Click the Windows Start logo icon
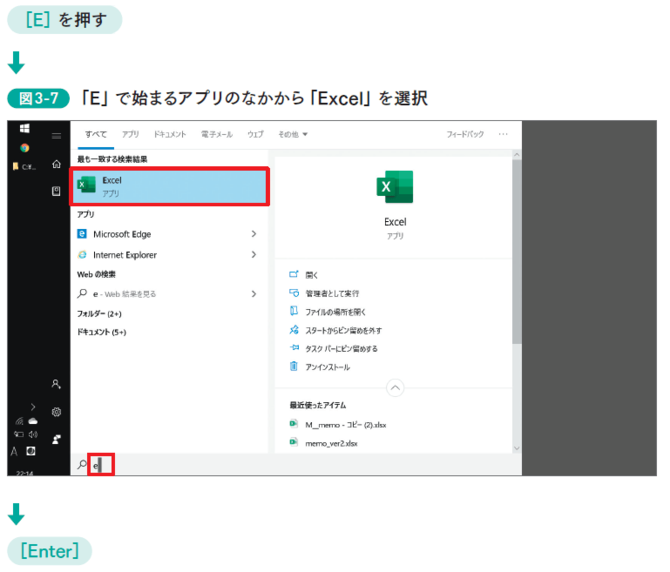The width and height of the screenshot is (670, 572). tap(25, 128)
